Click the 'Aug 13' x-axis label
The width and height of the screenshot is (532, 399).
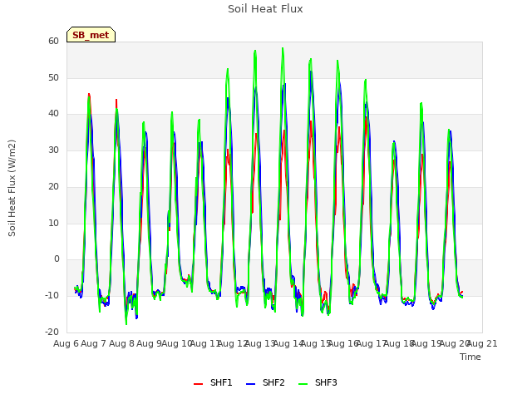(260, 343)
